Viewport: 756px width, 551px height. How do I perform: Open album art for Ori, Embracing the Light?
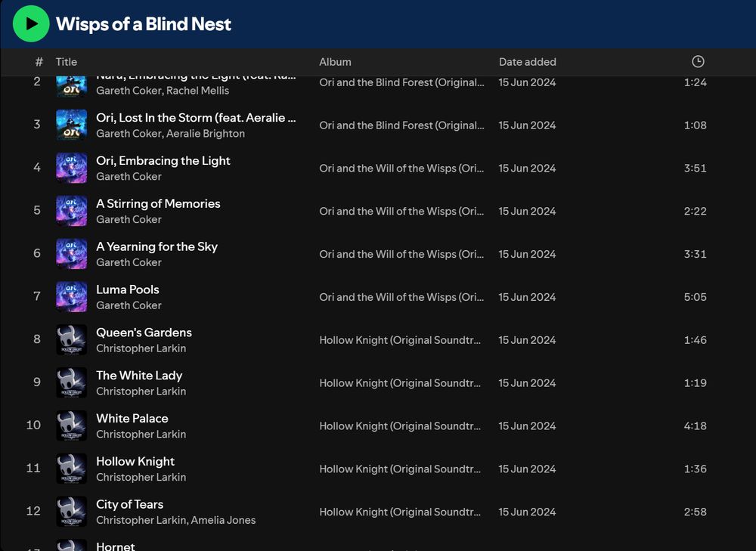71,168
